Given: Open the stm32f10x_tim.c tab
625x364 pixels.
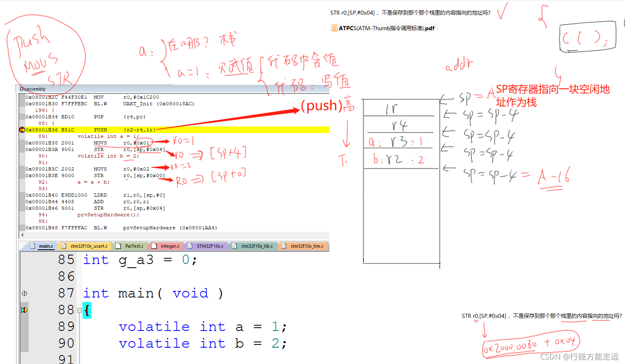Looking at the screenshot, I should coord(303,246).
